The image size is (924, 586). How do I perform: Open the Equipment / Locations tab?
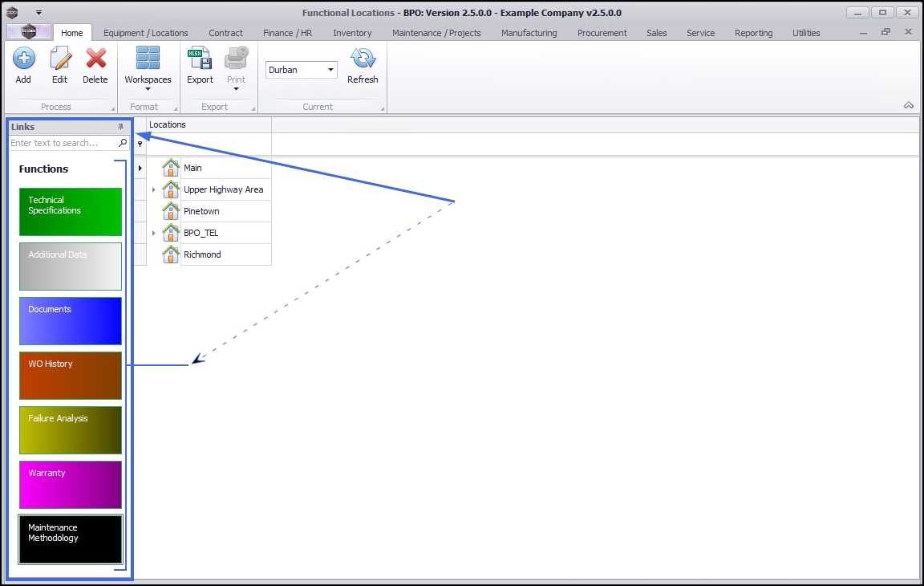coord(145,33)
